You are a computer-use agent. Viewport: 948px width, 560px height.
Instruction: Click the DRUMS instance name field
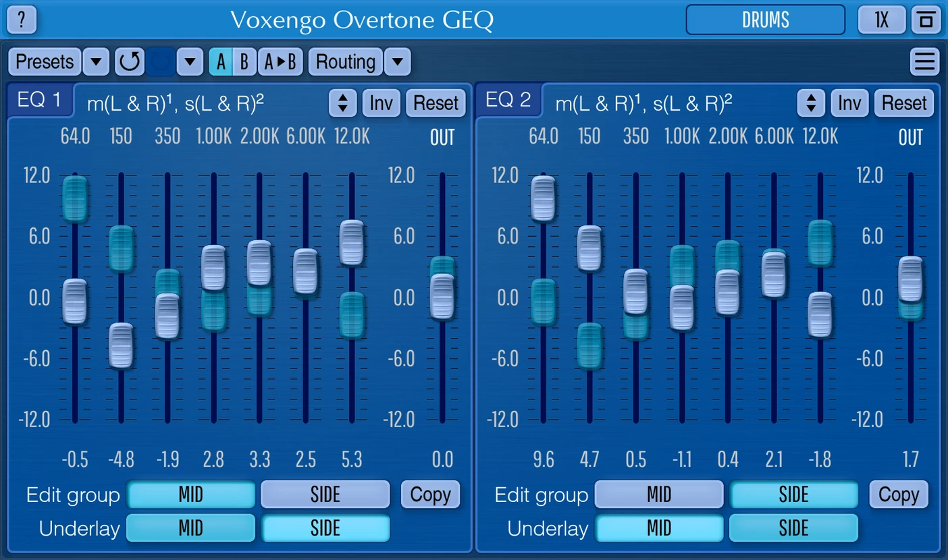click(x=766, y=20)
